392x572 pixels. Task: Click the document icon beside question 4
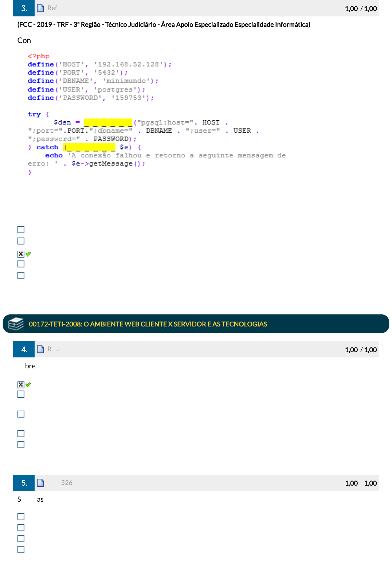(x=40, y=349)
